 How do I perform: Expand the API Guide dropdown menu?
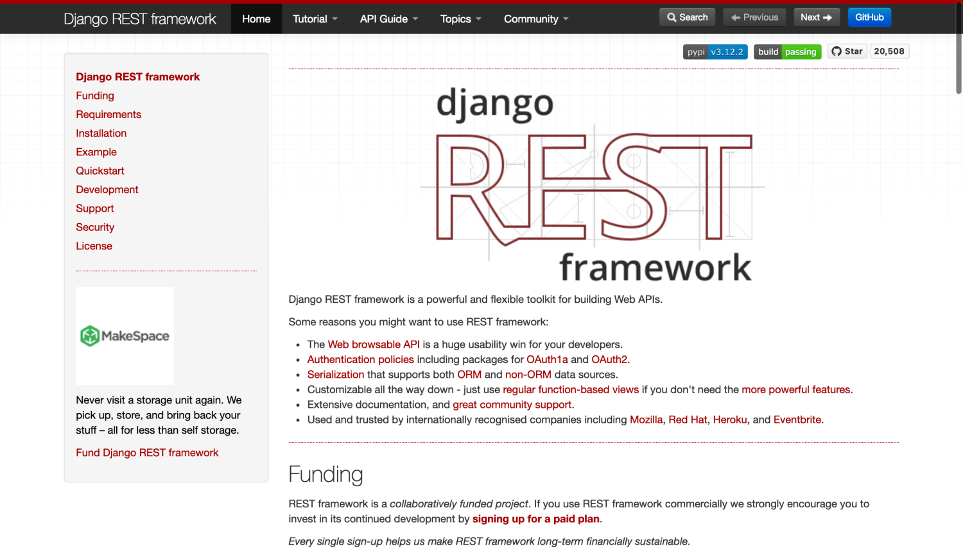[x=389, y=19]
